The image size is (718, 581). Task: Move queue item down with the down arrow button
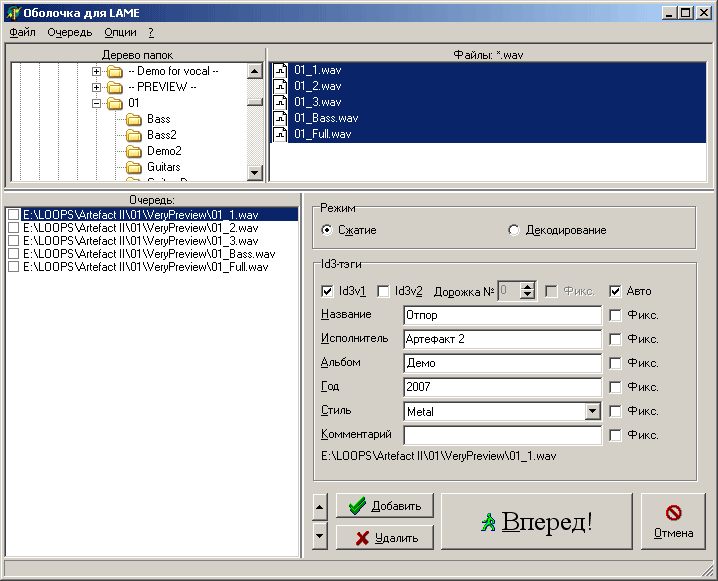click(320, 536)
